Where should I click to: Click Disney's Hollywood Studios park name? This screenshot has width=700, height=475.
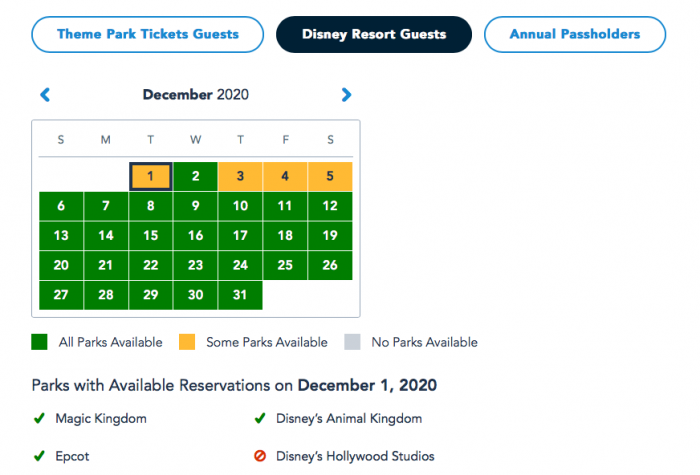pos(355,456)
